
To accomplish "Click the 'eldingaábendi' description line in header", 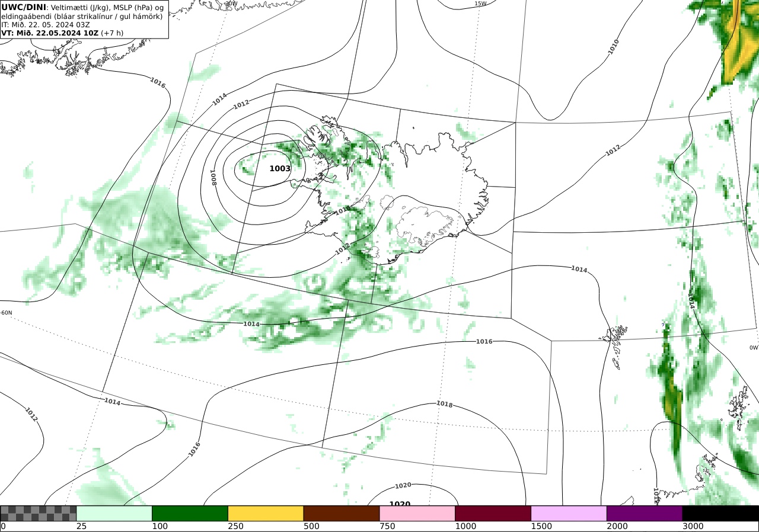I will pos(82,17).
